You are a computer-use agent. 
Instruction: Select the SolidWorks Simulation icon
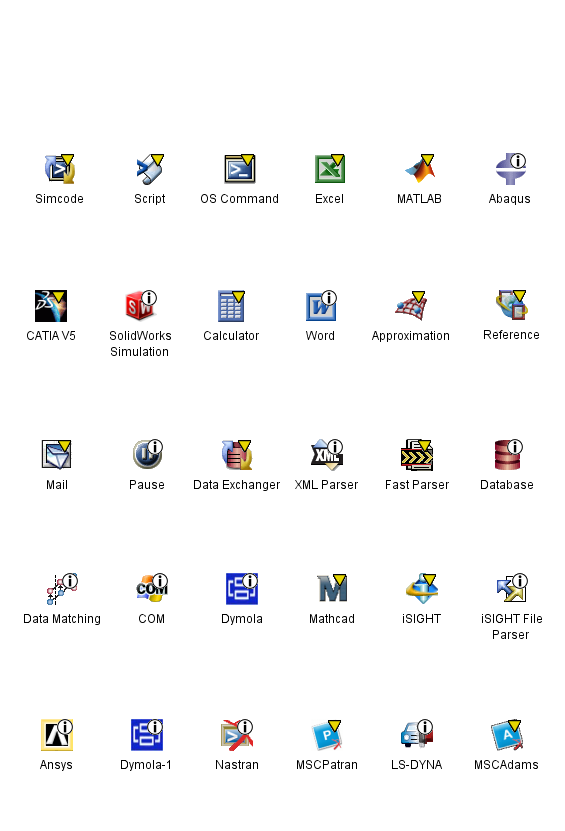[x=140, y=305]
